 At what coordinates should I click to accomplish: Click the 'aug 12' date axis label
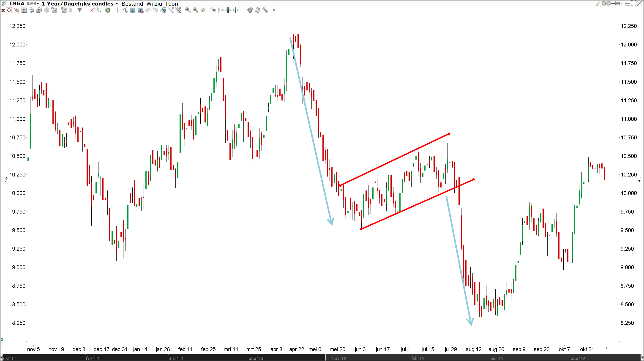(x=474, y=349)
